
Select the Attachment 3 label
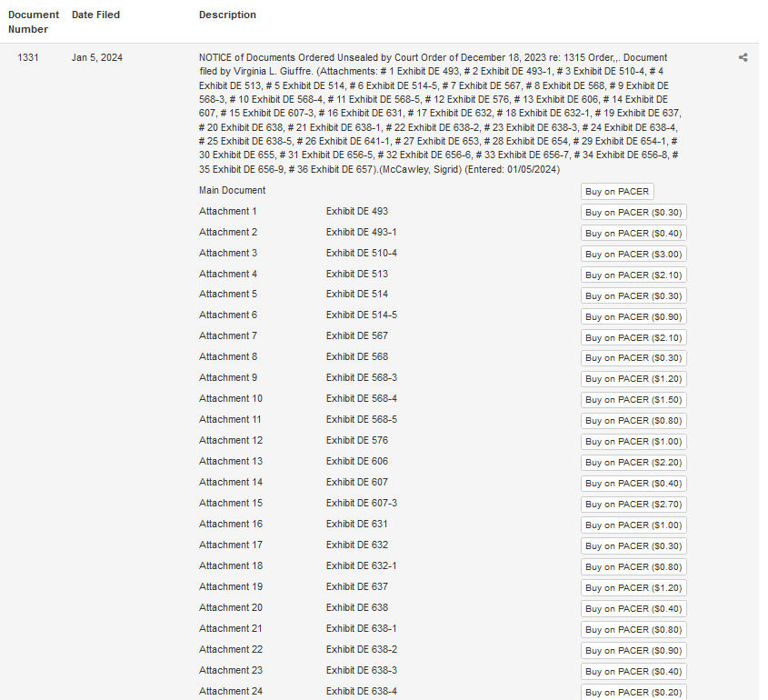tap(228, 253)
